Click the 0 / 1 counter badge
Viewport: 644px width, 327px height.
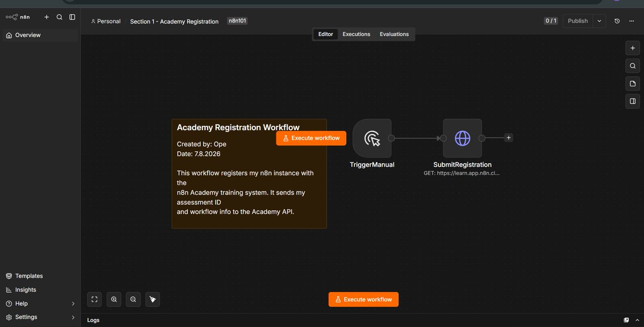551,21
